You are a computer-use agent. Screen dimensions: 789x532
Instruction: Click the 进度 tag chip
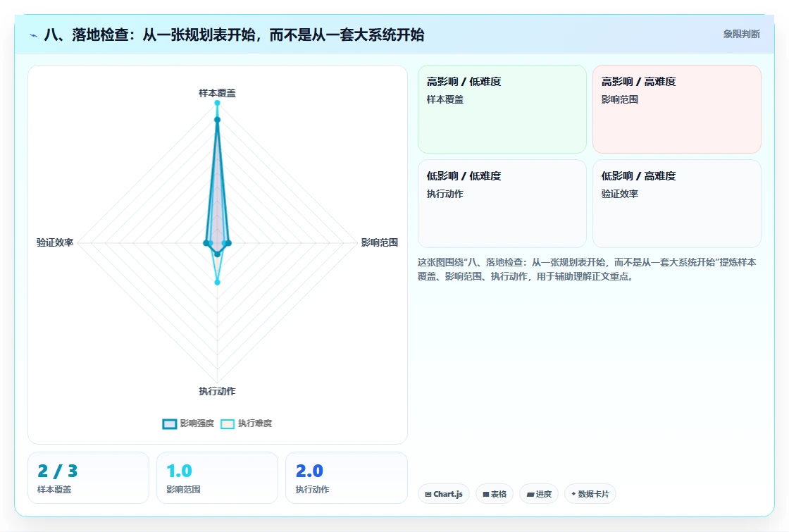click(x=539, y=494)
